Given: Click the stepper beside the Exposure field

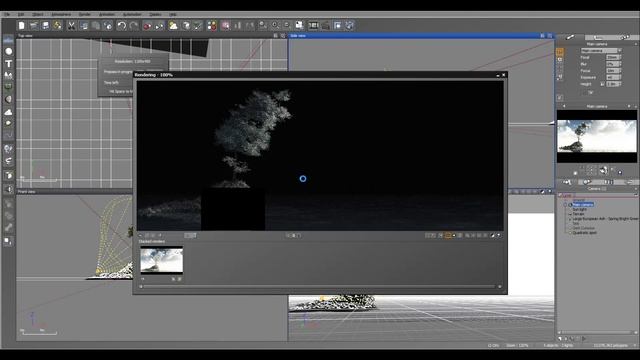Looking at the screenshot, I should [620, 77].
